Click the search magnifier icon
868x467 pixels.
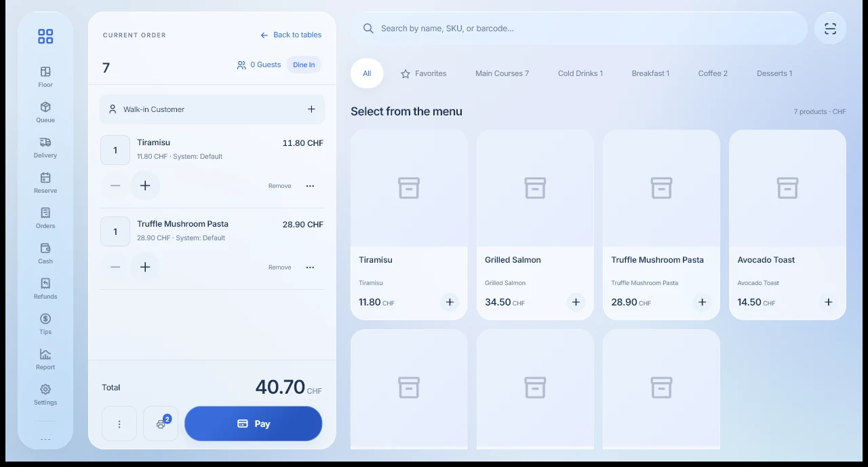point(368,29)
